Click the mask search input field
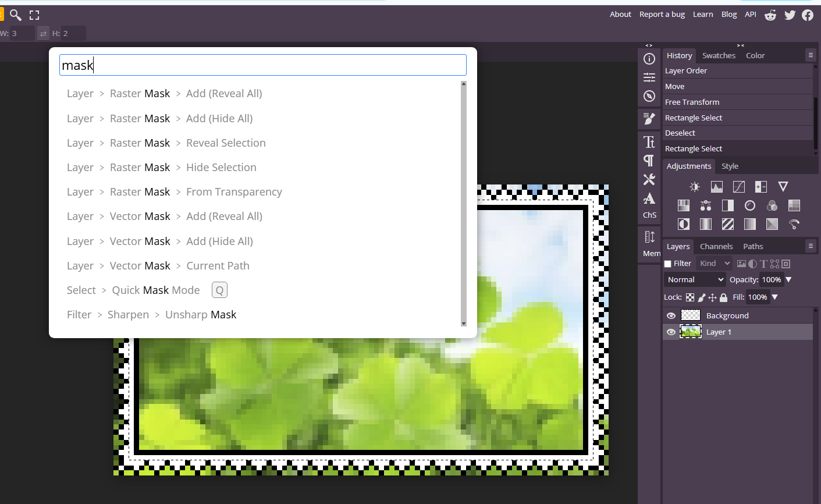Viewport: 821px width, 504px height. [x=263, y=65]
